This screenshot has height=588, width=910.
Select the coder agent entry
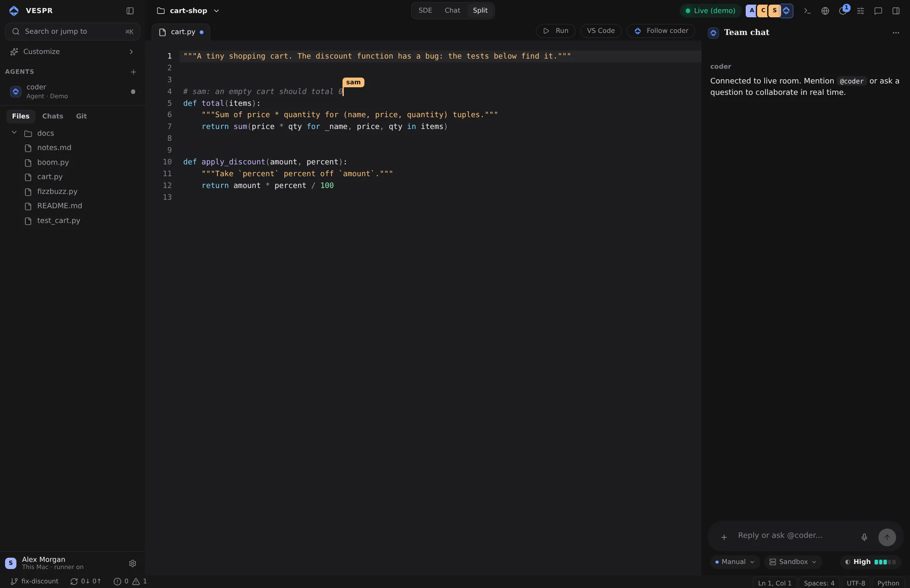tap(72, 91)
